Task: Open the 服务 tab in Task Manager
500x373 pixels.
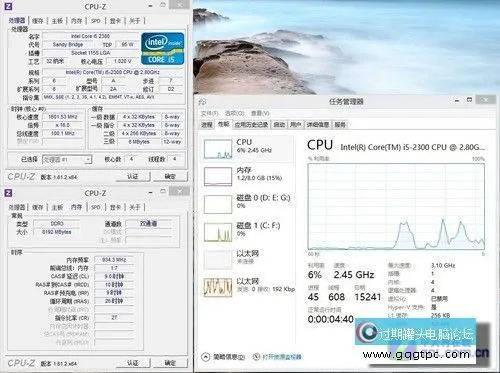Action: point(340,125)
